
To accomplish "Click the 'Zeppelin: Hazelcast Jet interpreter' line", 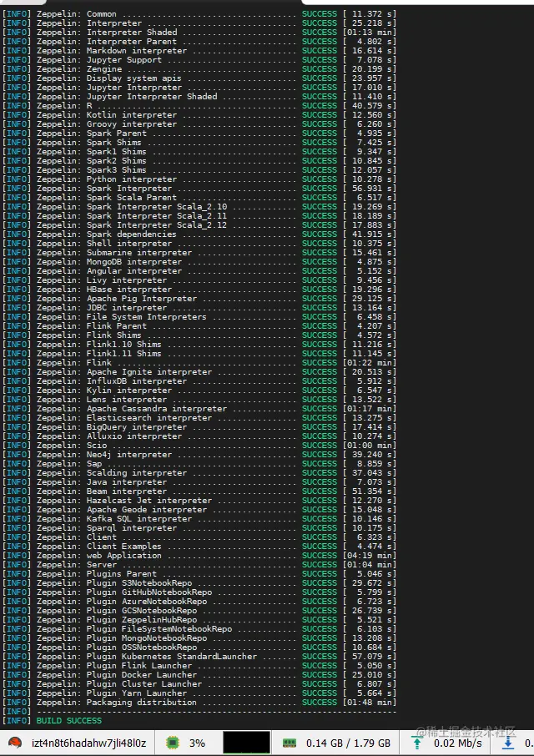I will tap(199, 501).
